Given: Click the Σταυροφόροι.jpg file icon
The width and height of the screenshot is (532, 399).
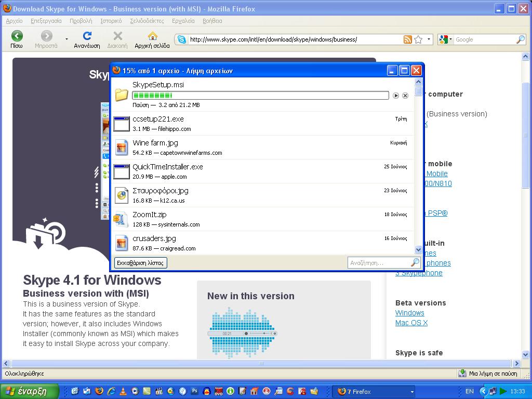Looking at the screenshot, I should click(x=122, y=195).
